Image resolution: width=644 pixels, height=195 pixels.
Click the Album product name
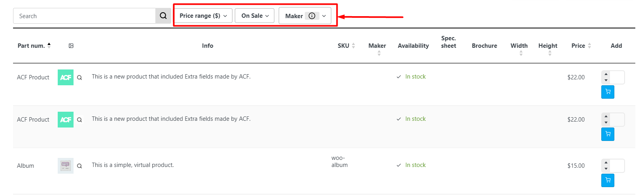[x=25, y=166]
